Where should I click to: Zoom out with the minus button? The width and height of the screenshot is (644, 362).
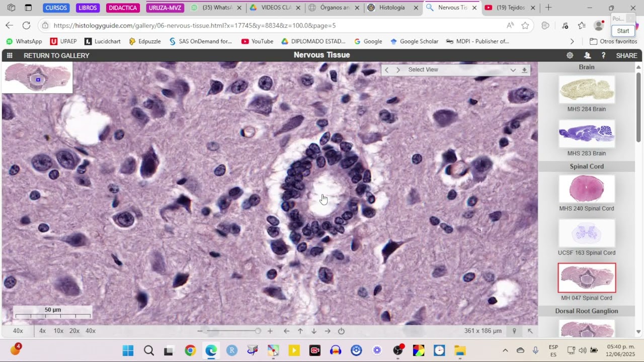point(200,331)
